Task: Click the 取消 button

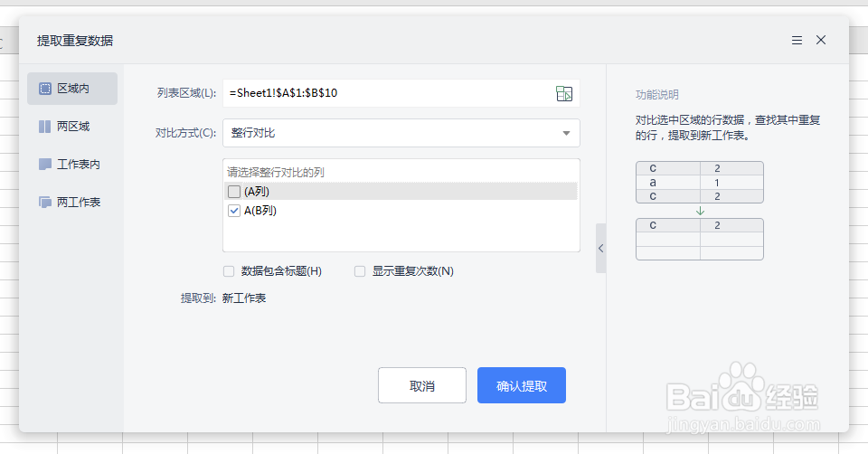Action: [422, 385]
